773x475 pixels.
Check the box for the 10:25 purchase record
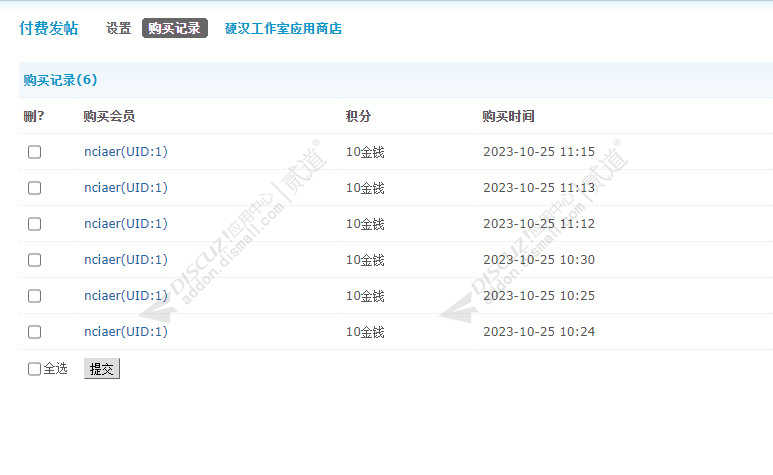click(35, 296)
